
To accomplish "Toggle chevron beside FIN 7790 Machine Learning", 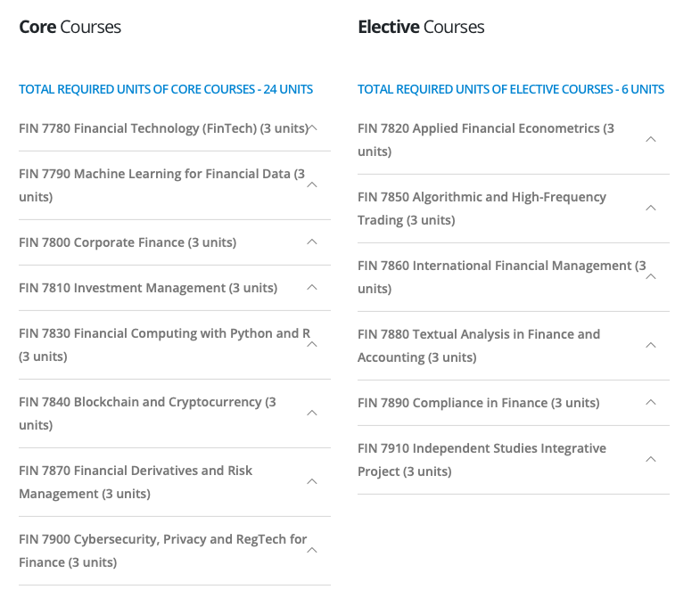I will click(312, 185).
